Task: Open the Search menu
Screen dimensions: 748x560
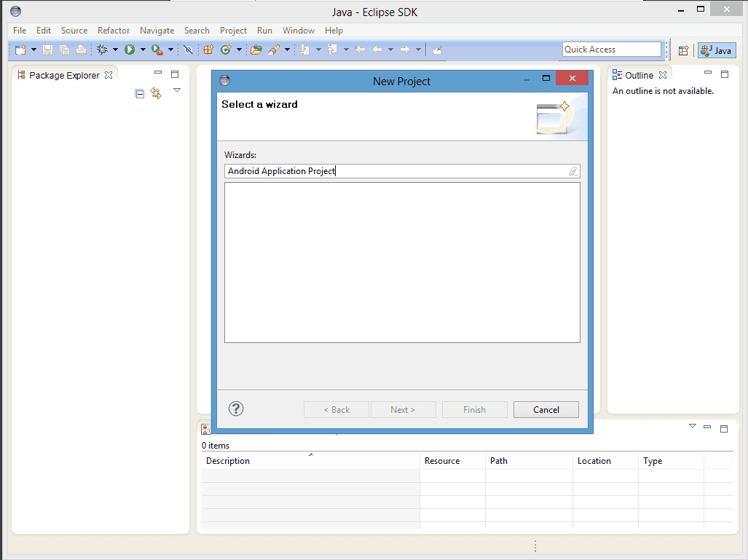Action: tap(197, 31)
